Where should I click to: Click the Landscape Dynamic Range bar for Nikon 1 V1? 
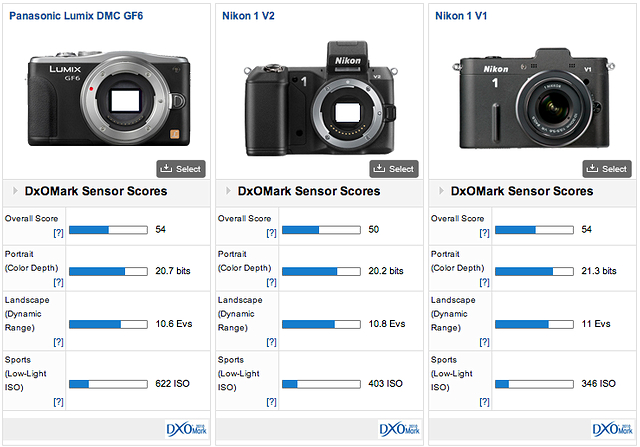[x=534, y=324]
